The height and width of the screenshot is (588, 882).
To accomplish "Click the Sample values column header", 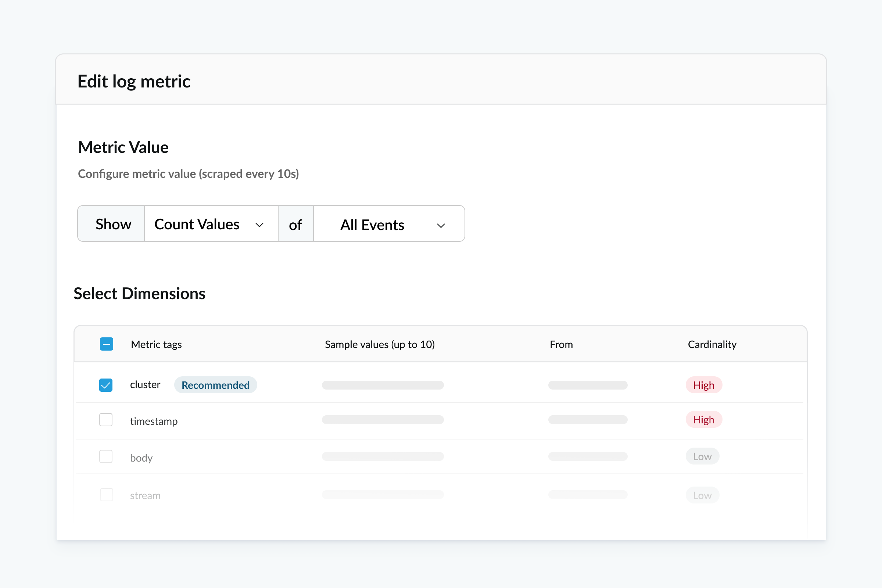I will (x=380, y=344).
